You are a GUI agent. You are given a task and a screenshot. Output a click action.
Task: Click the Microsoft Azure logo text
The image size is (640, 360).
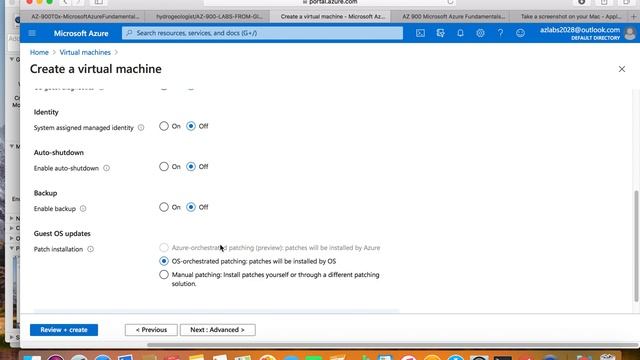tap(81, 33)
